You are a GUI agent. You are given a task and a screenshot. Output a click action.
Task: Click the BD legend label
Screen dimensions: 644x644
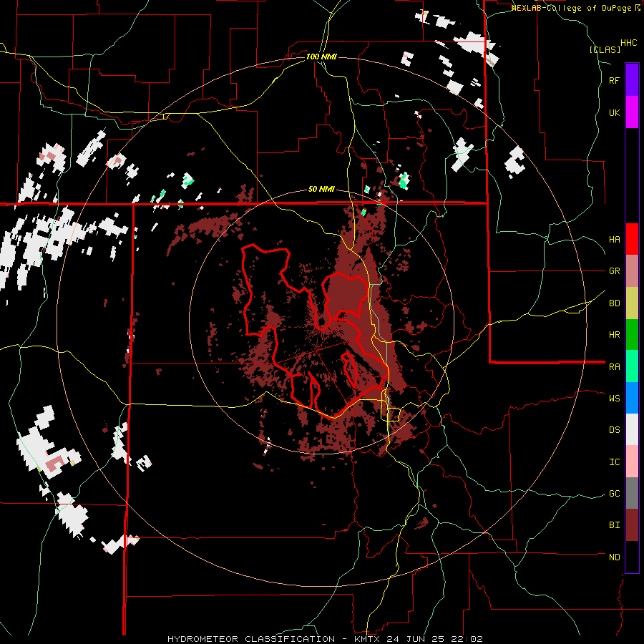pos(614,303)
